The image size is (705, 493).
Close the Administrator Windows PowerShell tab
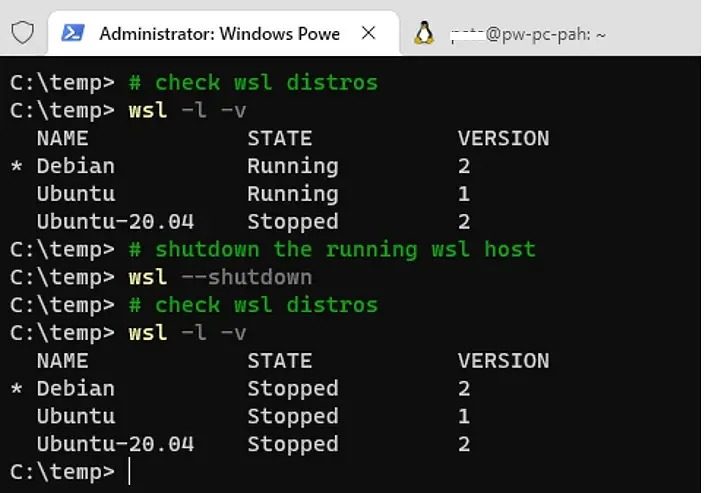[x=368, y=34]
